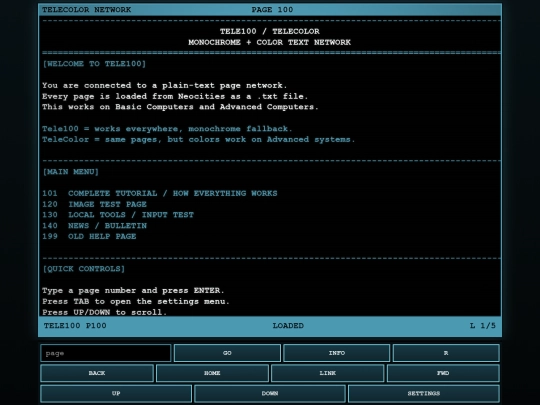Click the [WELCOME TO TELE100] heading
This screenshot has width=540, height=405.
pyautogui.click(x=94, y=64)
